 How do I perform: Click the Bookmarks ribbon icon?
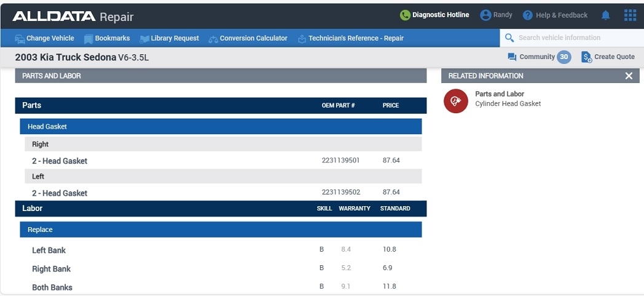pos(88,39)
